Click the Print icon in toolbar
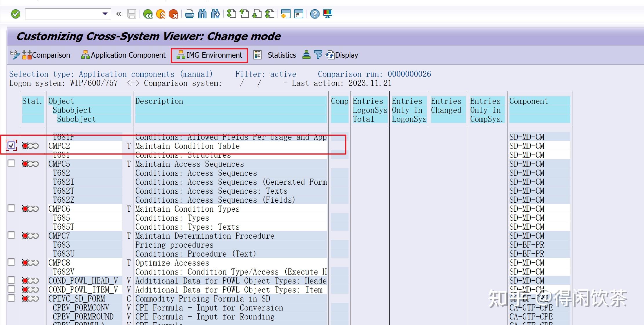Image resolution: width=644 pixels, height=325 pixels. 190,14
